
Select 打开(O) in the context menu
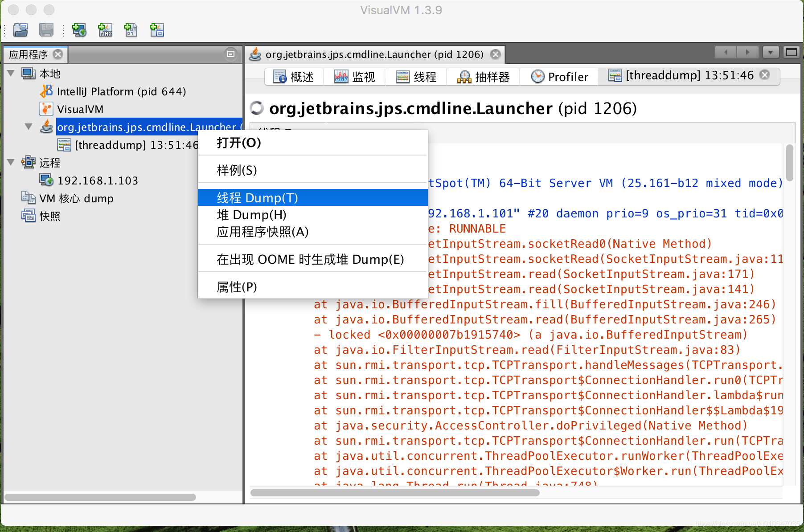click(313, 143)
